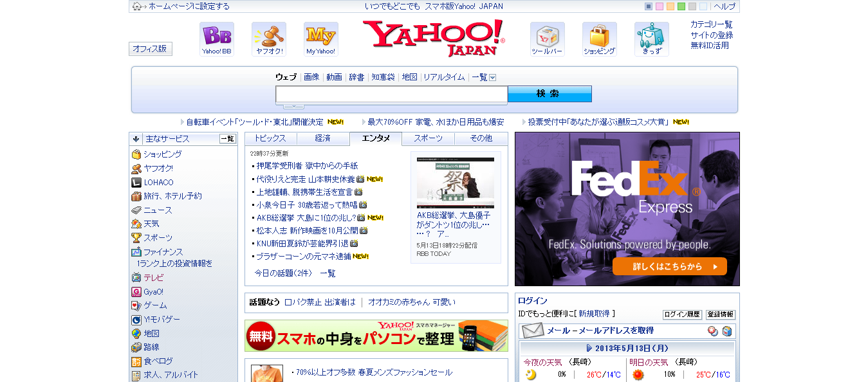
Task: Click the ショッピング icon in the services sidebar
Action: coord(136,154)
